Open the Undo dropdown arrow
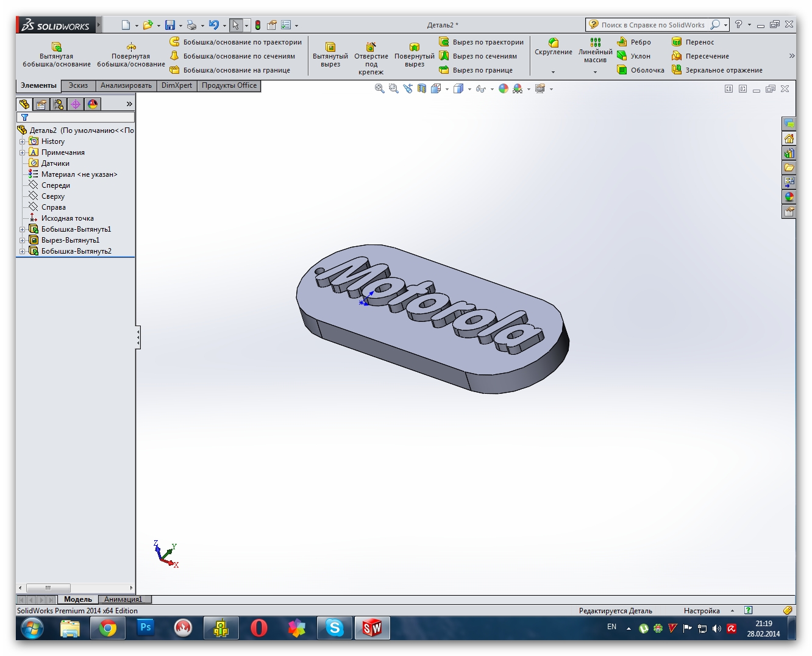The height and width of the screenshot is (656, 812). click(224, 26)
